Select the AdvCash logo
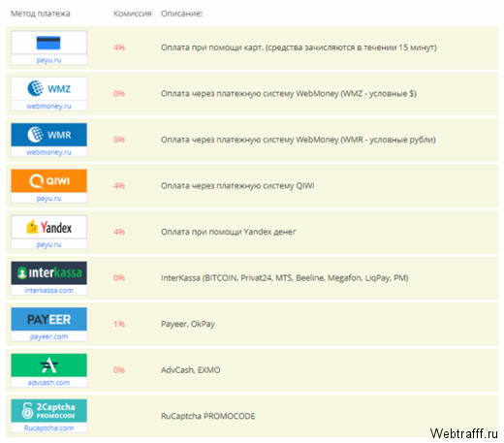 click(48, 365)
